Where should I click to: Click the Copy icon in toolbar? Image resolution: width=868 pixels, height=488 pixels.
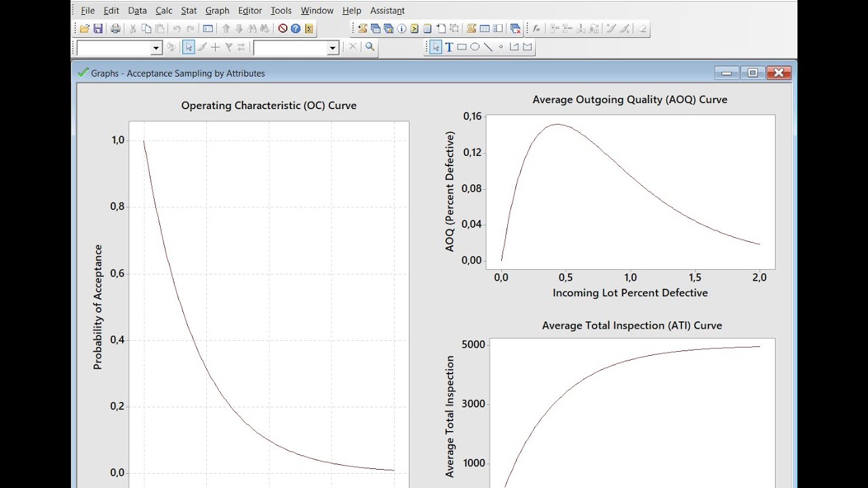click(146, 28)
